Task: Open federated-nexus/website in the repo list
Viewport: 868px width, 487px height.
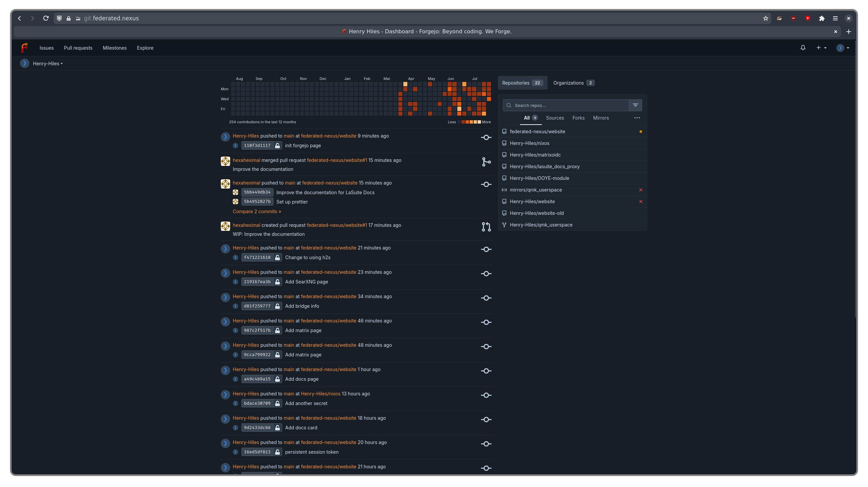Action: coord(537,132)
